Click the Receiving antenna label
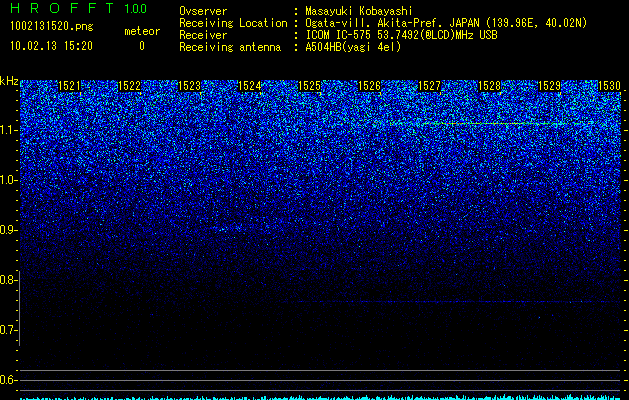The image size is (629, 400). 230,47
